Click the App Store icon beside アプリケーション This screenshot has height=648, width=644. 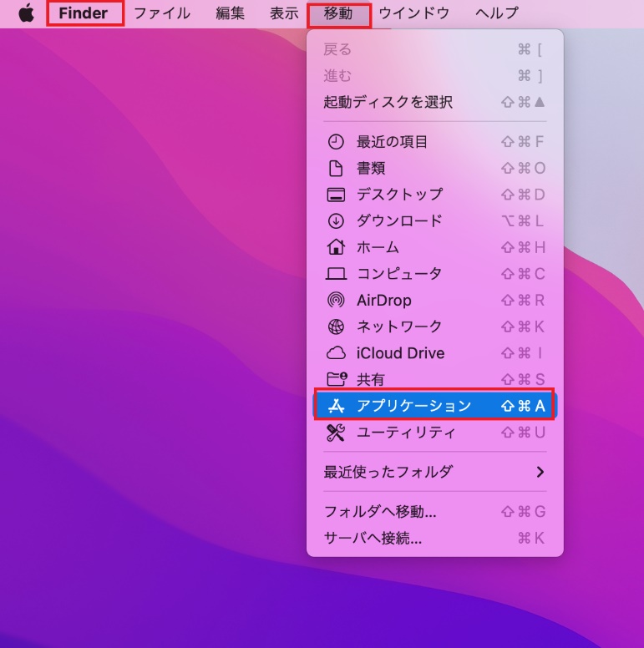(x=336, y=406)
